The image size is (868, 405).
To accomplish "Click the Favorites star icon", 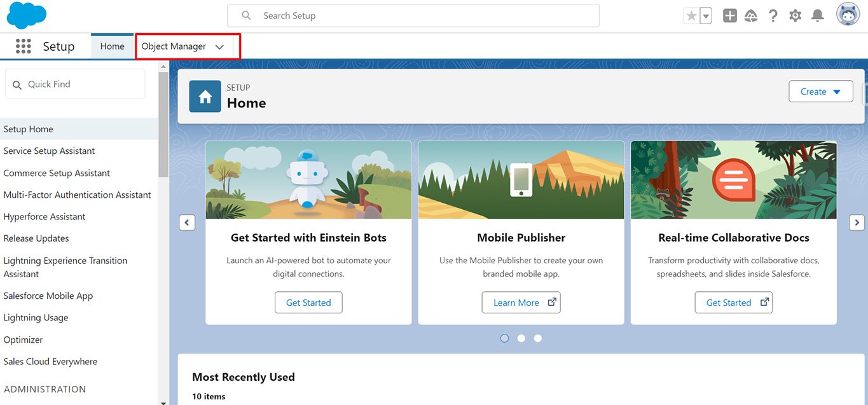I will (x=691, y=16).
